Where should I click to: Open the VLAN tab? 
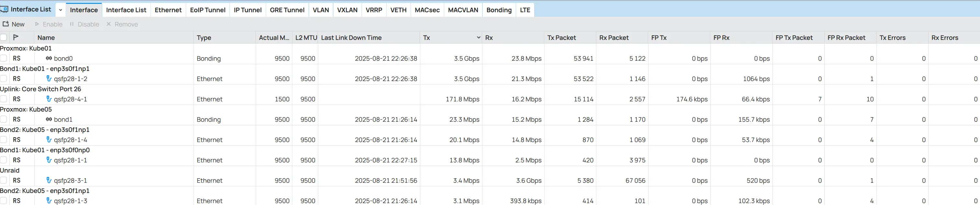click(321, 10)
